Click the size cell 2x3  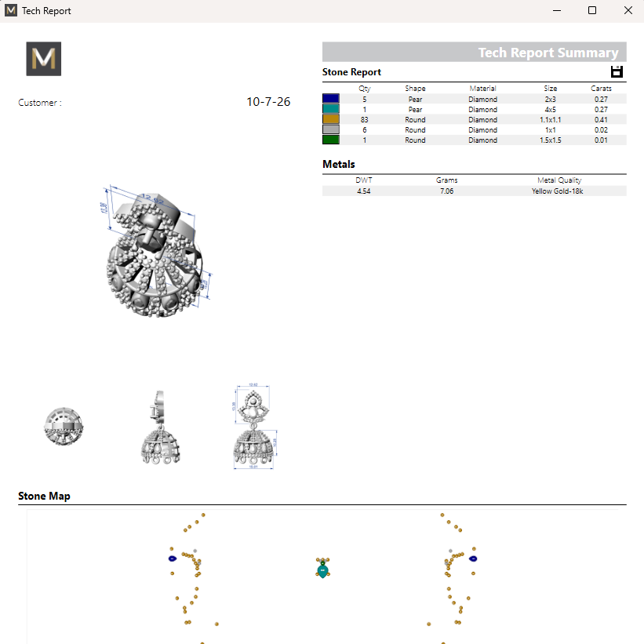click(x=551, y=99)
